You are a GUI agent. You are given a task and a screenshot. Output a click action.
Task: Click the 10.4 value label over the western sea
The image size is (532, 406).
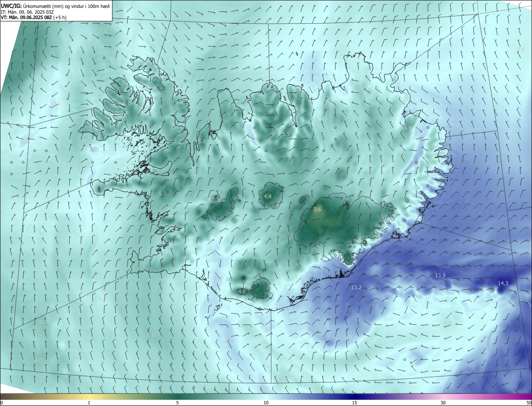coord(55,104)
